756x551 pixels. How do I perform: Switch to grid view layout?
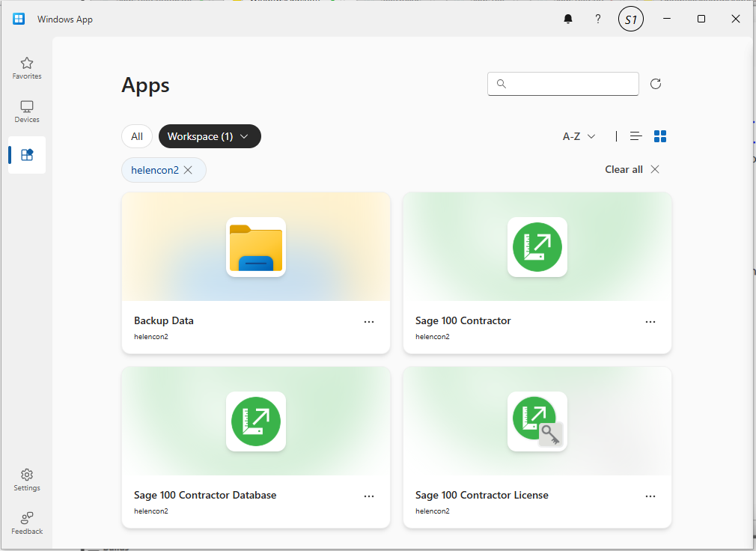(660, 136)
